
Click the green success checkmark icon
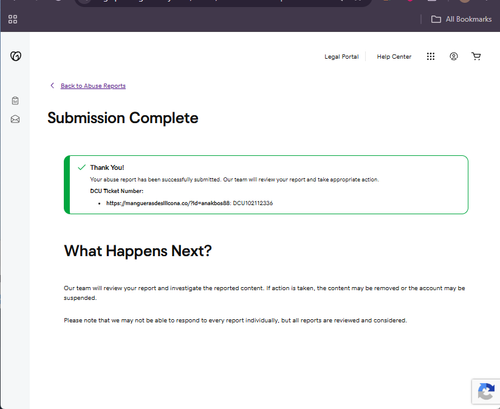tap(82, 167)
